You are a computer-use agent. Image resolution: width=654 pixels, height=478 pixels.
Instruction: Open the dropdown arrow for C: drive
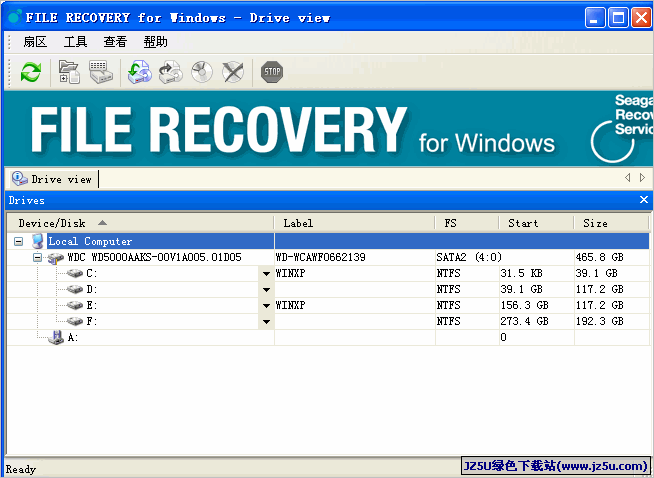tap(266, 274)
